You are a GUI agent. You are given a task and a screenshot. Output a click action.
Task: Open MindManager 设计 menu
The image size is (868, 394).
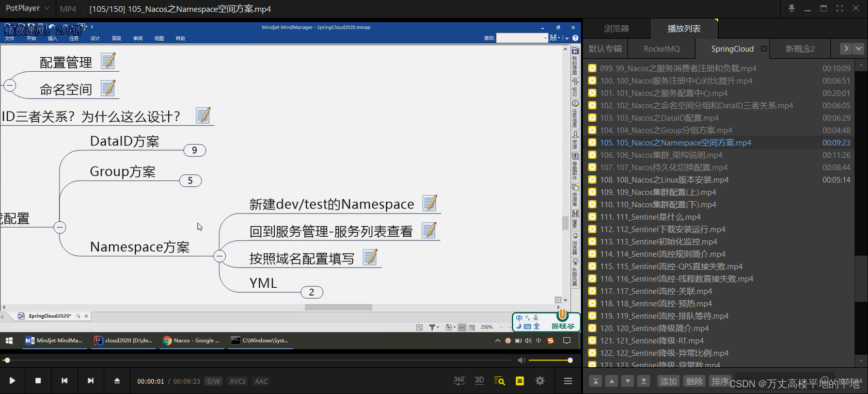pos(95,38)
